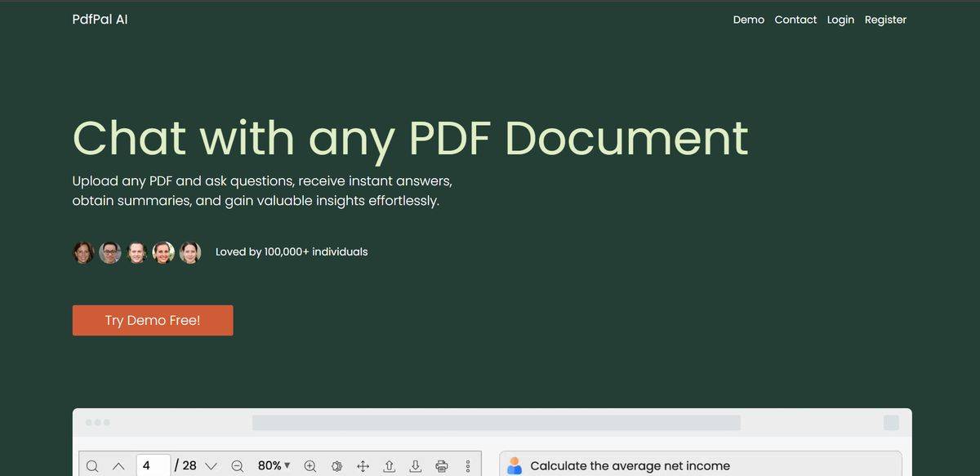Open the vertical three-dot more options menu
Image resolution: width=980 pixels, height=476 pixels.
(468, 466)
